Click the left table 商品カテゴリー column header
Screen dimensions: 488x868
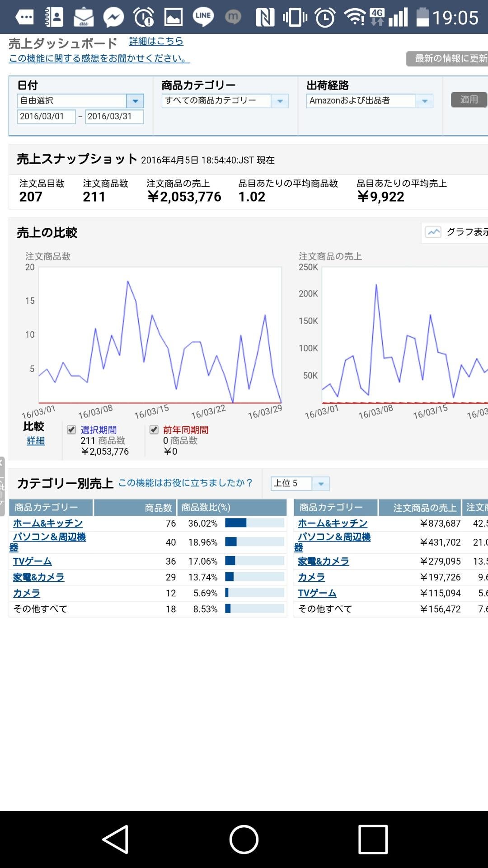[x=51, y=508]
